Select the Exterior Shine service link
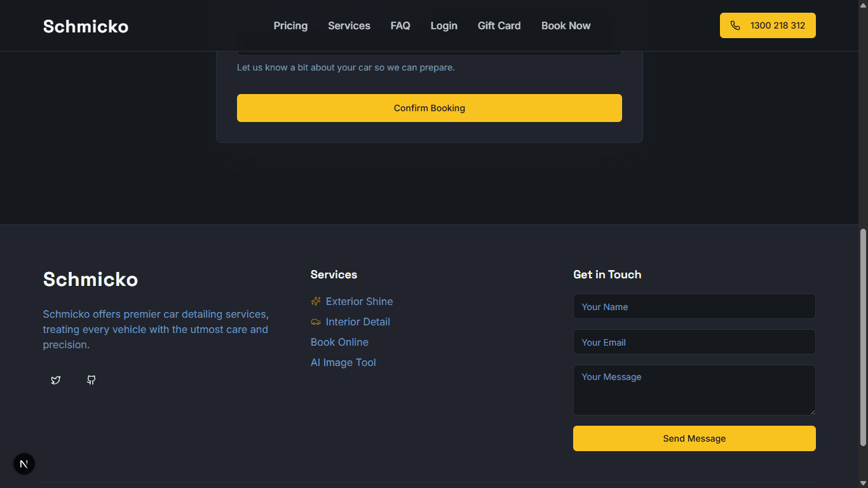Viewport: 868px width, 488px height. (359, 301)
